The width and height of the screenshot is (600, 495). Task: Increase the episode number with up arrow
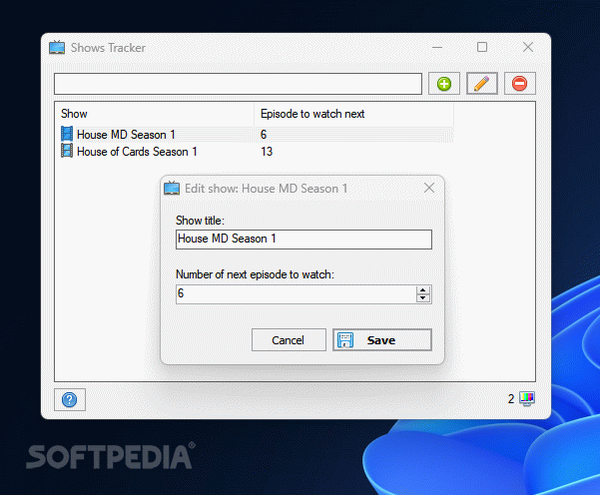tap(423, 290)
